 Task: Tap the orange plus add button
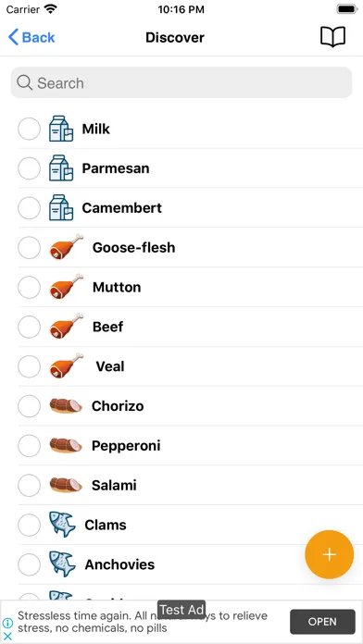(329, 554)
